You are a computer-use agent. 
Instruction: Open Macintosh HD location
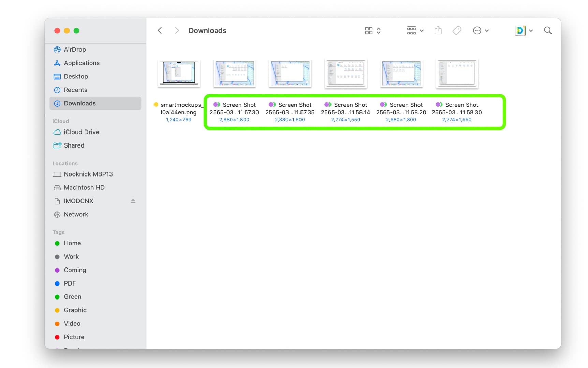[84, 188]
